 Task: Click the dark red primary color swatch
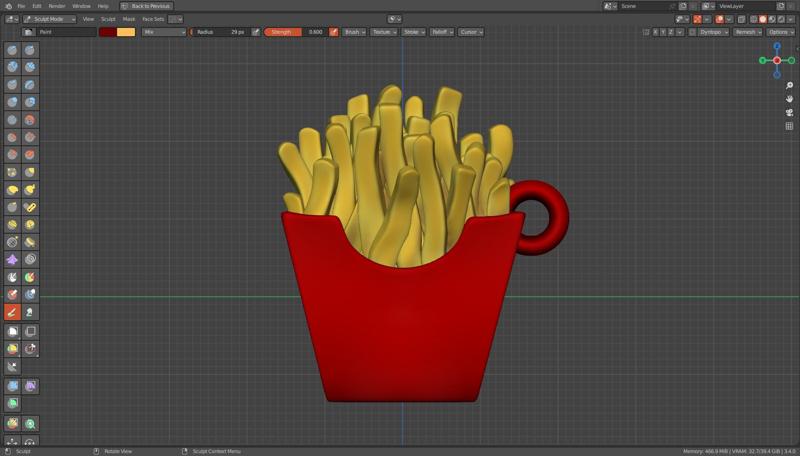pyautogui.click(x=107, y=32)
